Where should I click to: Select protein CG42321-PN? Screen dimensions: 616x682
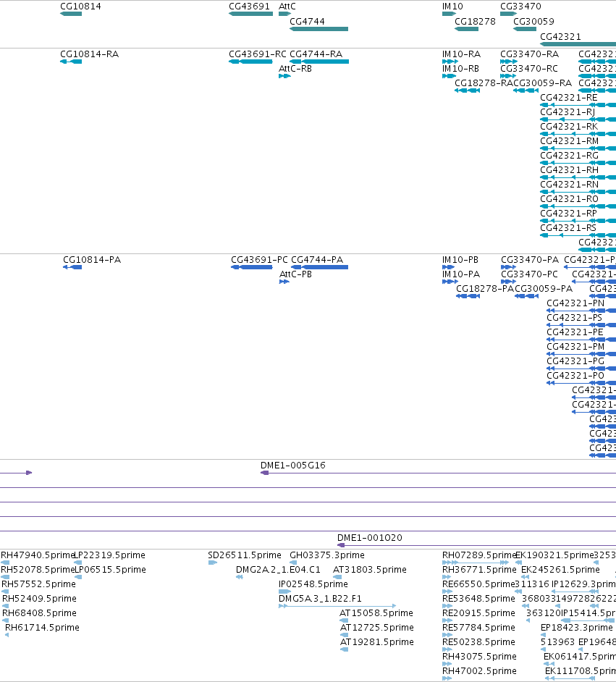point(575,303)
